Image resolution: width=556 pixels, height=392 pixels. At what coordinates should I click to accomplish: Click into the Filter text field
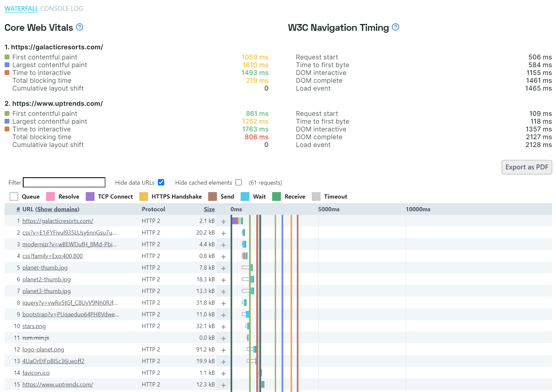click(x=64, y=182)
